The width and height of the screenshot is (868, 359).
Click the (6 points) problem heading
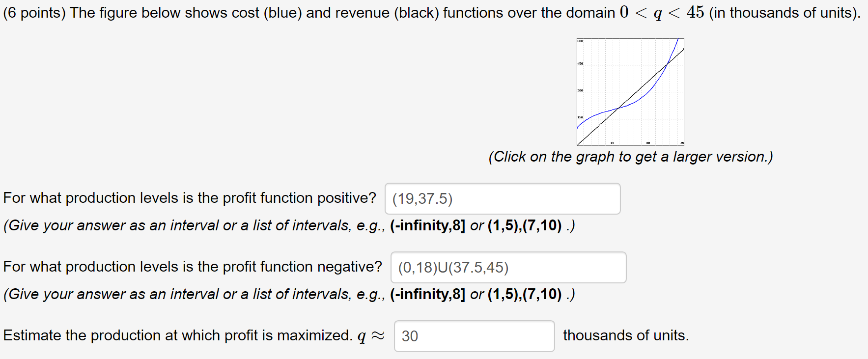34,12
